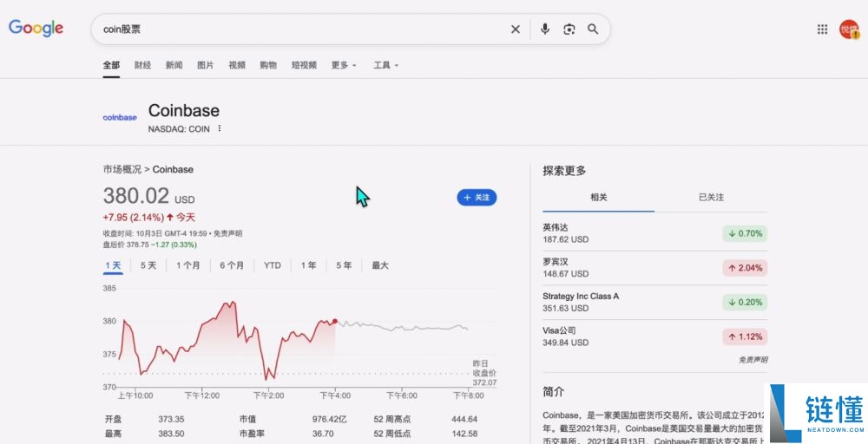Clear the search box with the X icon
The height and width of the screenshot is (444, 868).
point(516,29)
